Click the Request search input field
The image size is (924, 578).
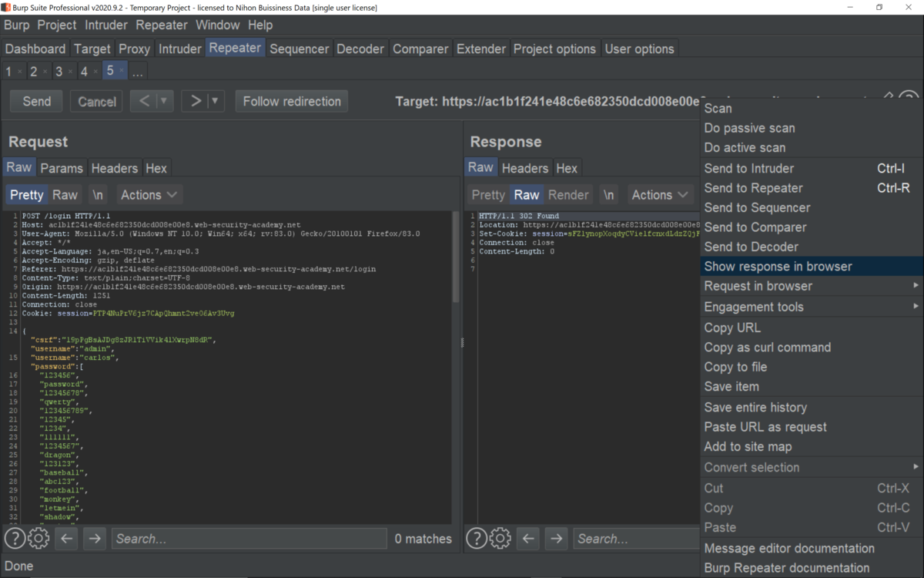[249, 539]
